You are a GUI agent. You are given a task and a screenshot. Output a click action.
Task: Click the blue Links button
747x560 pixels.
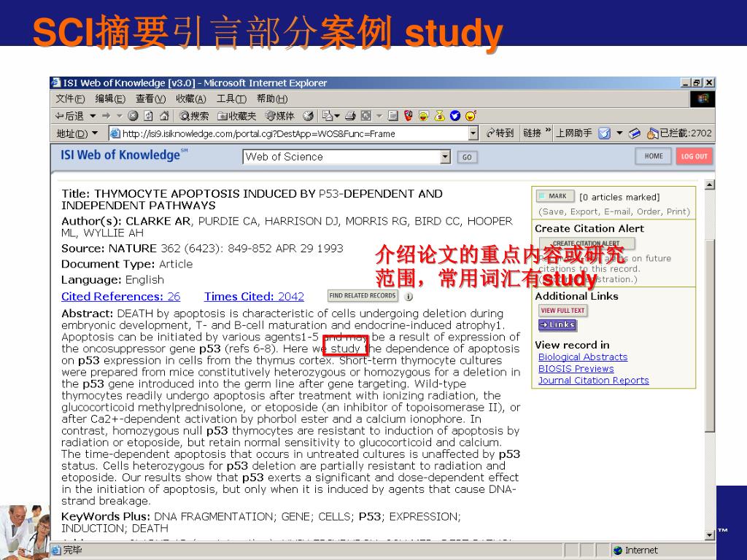[x=557, y=324]
